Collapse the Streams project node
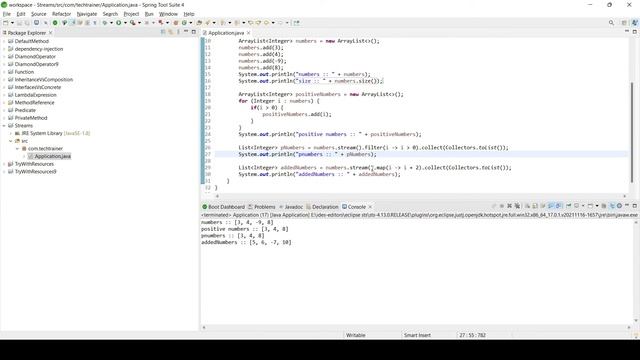The height and width of the screenshot is (360, 640). click(4, 126)
